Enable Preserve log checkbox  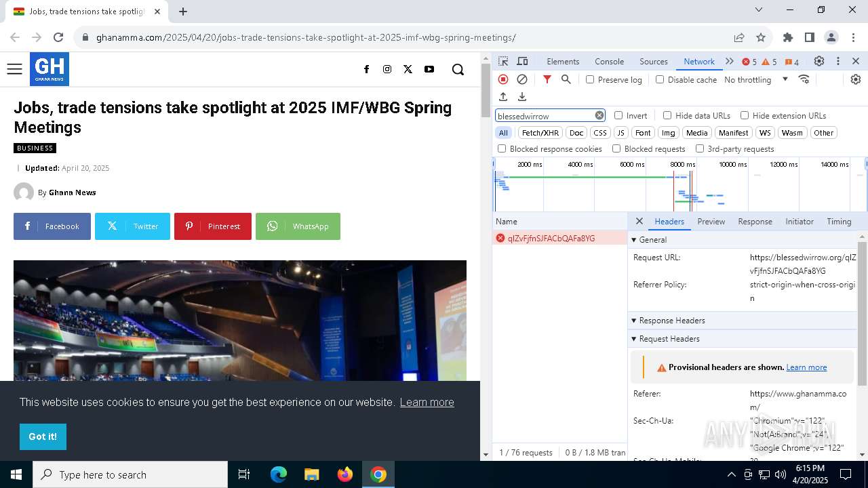click(x=590, y=79)
